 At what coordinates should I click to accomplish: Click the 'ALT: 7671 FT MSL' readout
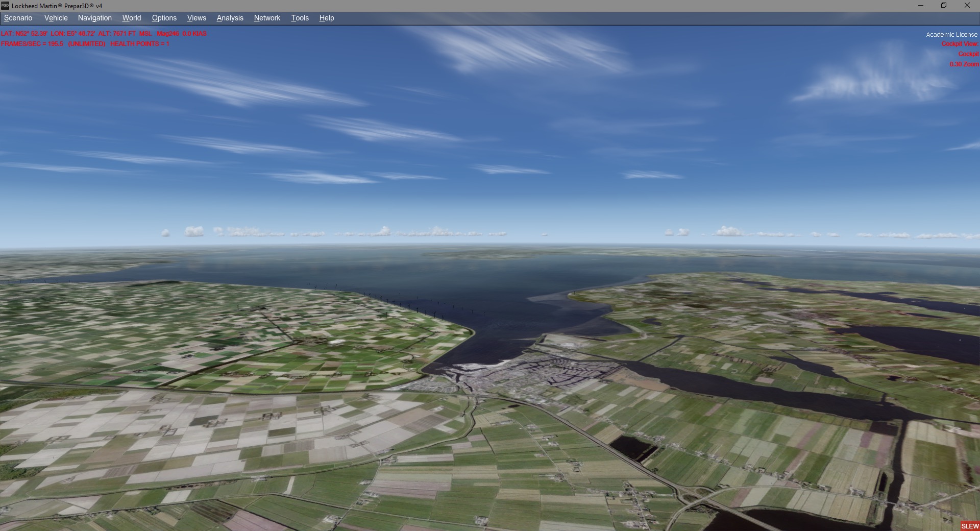pyautogui.click(x=125, y=34)
